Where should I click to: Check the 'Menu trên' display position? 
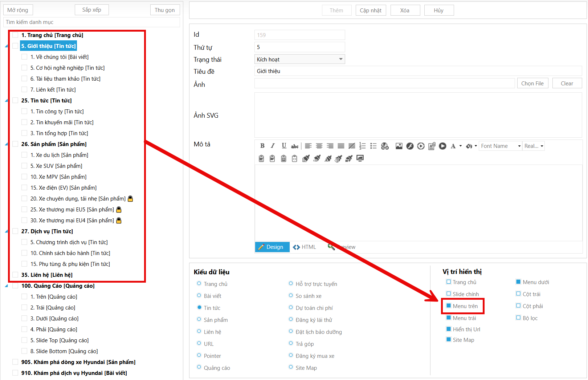(449, 306)
